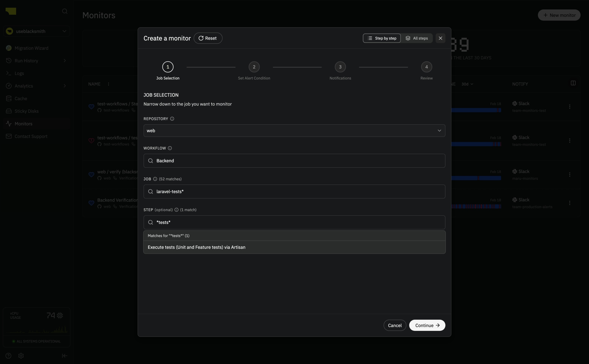589x364 pixels.
Task: Click the search icon atop the sidebar
Action: (65, 11)
